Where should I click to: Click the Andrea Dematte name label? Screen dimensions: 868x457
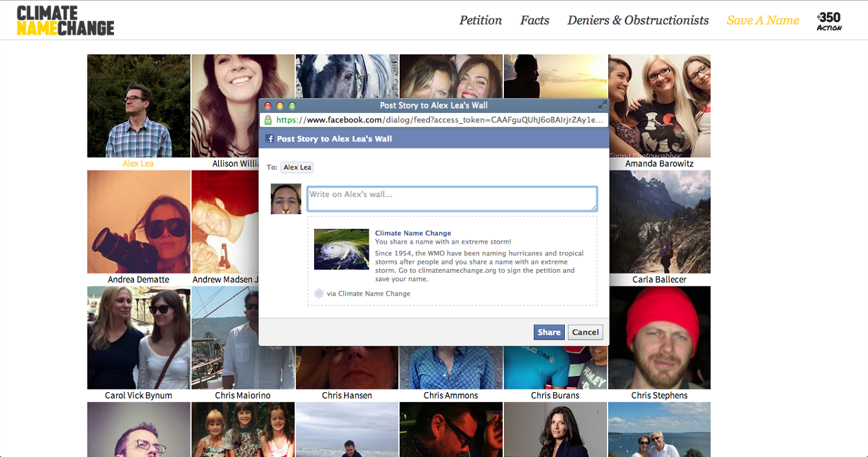[x=139, y=280]
